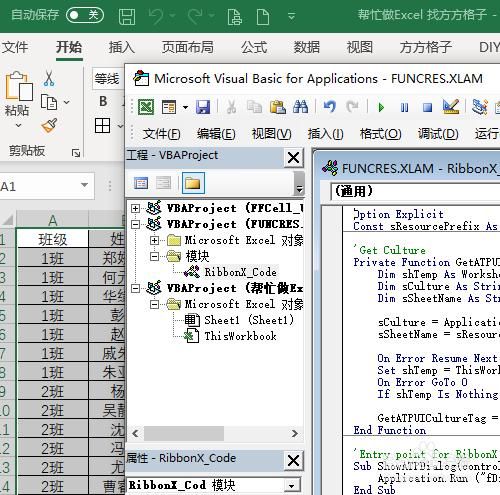The height and width of the screenshot is (495, 500).
Task: Open Customize Quick Access Toolbar dropdown
Action: click(292, 16)
